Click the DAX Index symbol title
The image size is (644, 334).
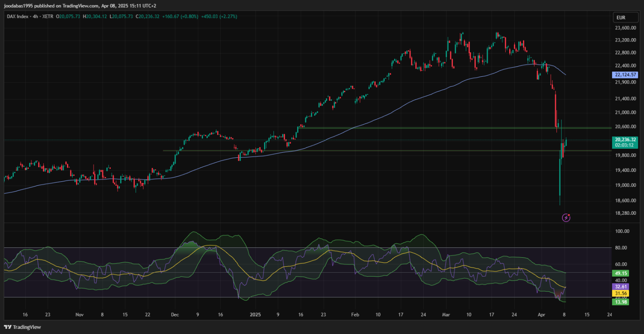coord(17,16)
